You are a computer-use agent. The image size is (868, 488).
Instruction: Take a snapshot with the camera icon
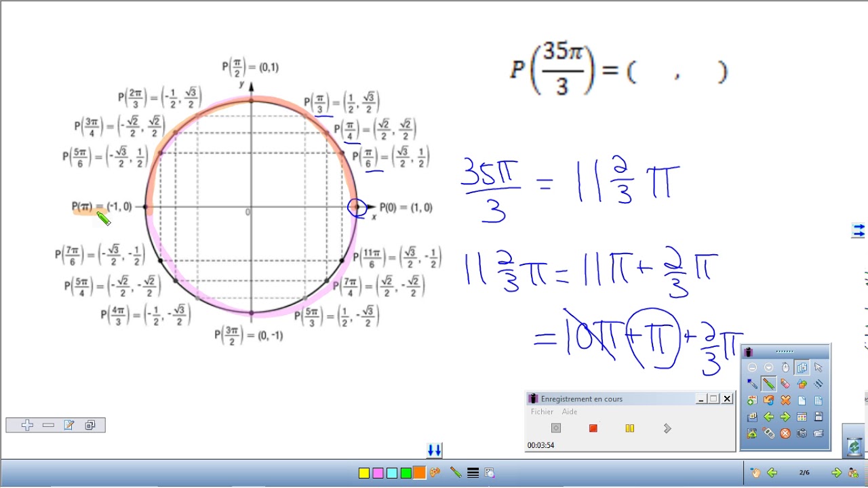(802, 433)
